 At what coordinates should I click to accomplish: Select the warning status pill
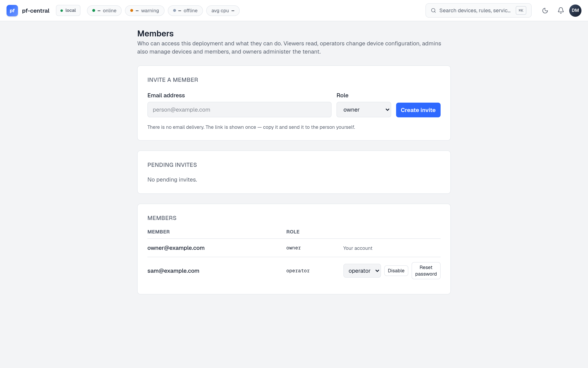pos(145,10)
